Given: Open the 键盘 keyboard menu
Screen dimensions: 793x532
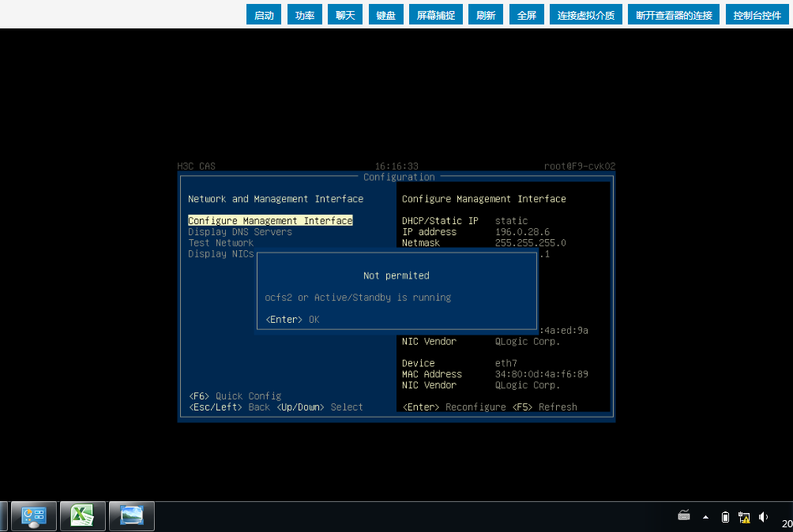Looking at the screenshot, I should [386, 15].
